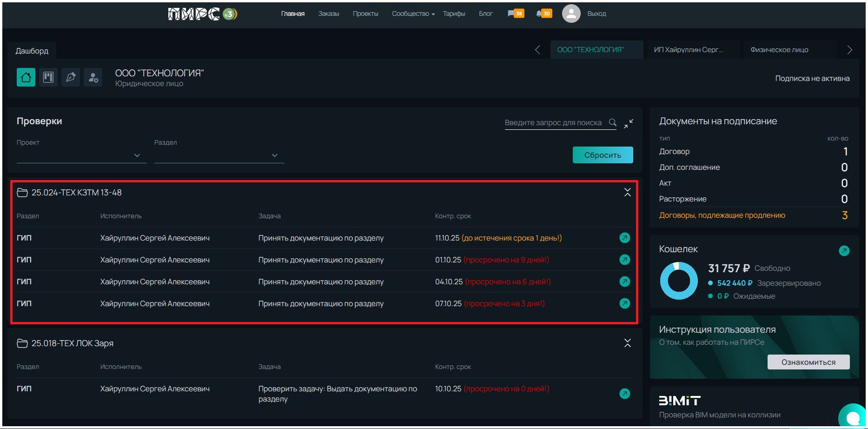Collapse the 25.024-ТЕХ КЗТМ 13-48 project group
Image resolution: width=868 pixels, height=429 pixels.
point(627,193)
